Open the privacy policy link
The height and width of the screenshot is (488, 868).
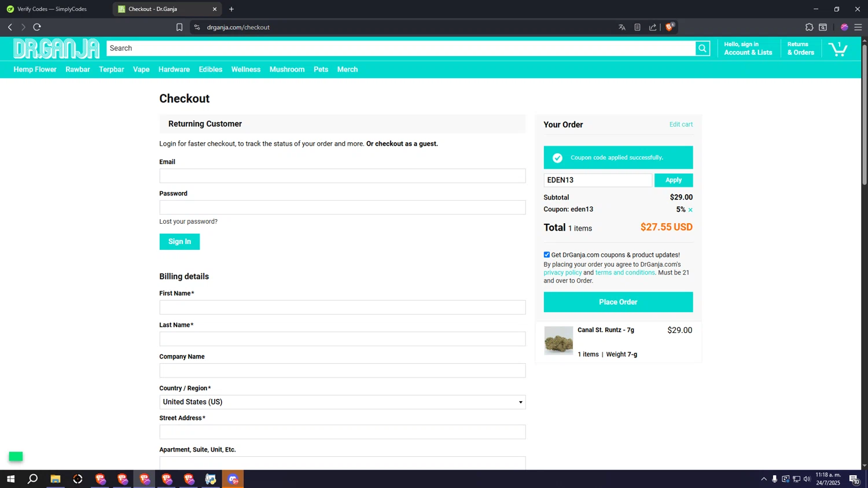562,272
